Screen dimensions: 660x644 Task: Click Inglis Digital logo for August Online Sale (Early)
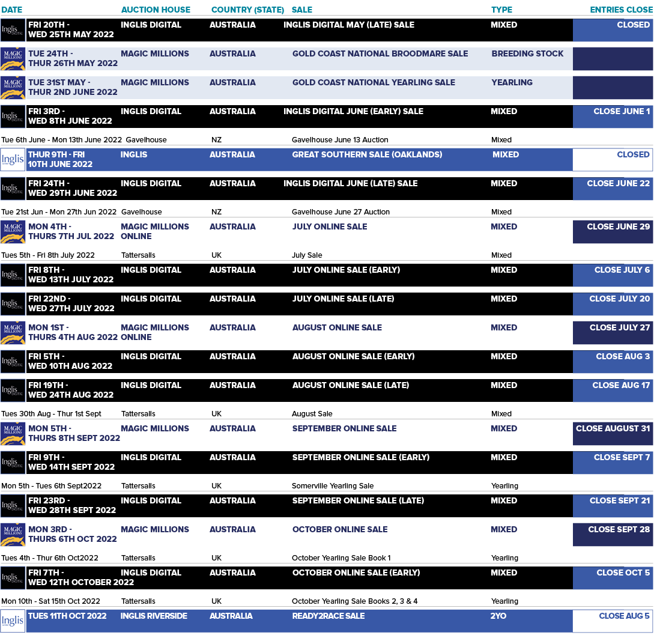(x=13, y=362)
